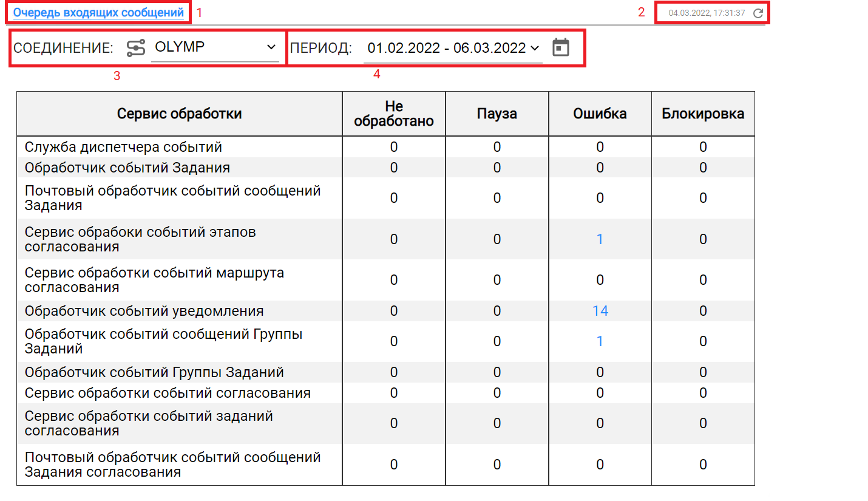This screenshot has width=868, height=501.
Task: Open the 14 errors for 'Обработчик событий уведомления'
Action: (x=600, y=311)
